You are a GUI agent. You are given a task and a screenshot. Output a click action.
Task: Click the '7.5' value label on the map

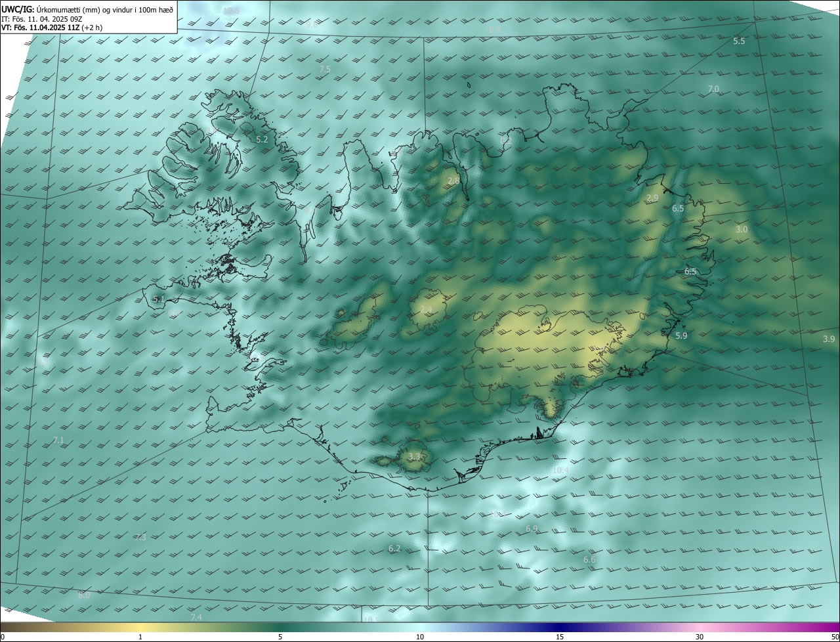[x=325, y=70]
